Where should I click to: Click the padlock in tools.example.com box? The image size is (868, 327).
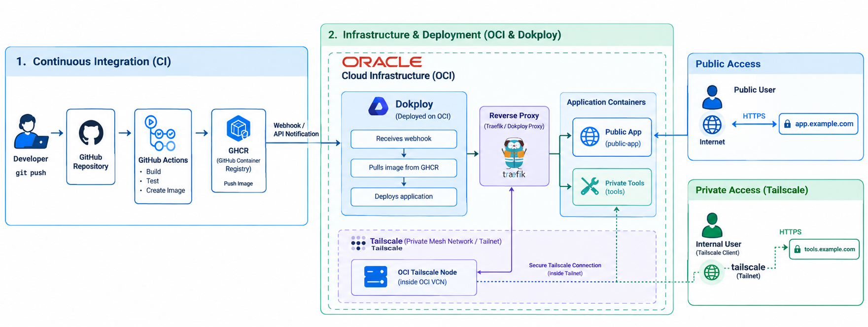(x=797, y=250)
